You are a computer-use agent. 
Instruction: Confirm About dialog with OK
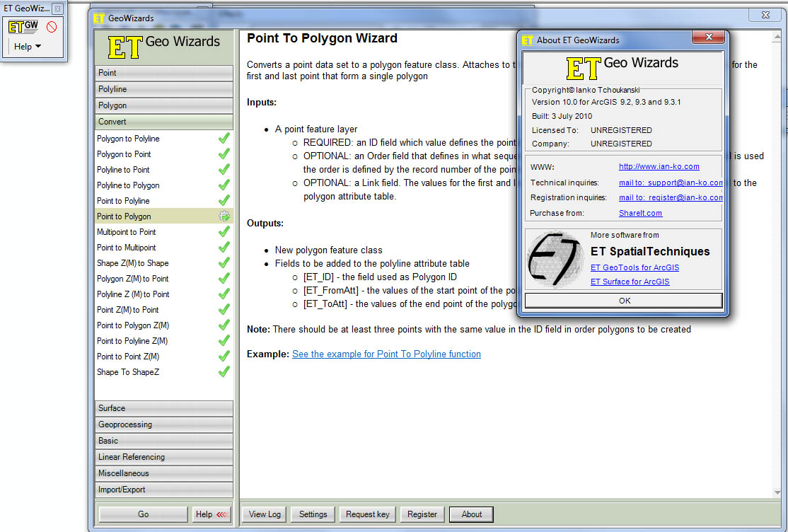(x=624, y=301)
